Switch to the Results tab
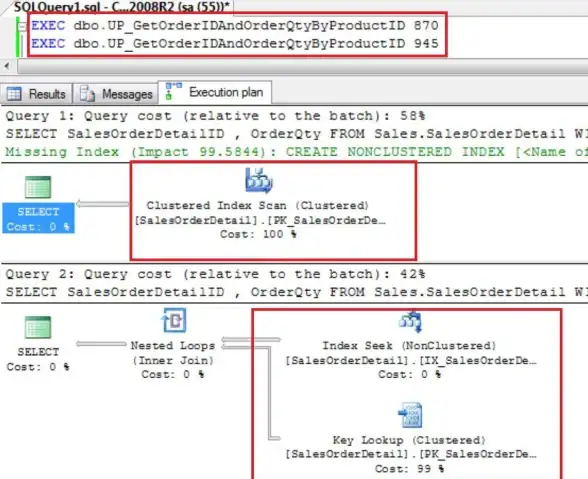Viewport: 588px width, 479px height. click(36, 93)
